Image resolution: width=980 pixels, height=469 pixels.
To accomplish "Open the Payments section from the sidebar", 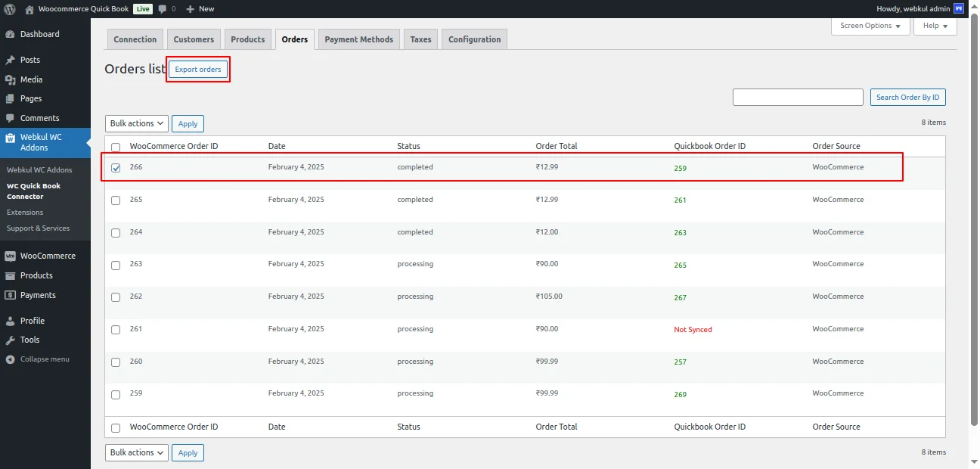I will [x=38, y=295].
